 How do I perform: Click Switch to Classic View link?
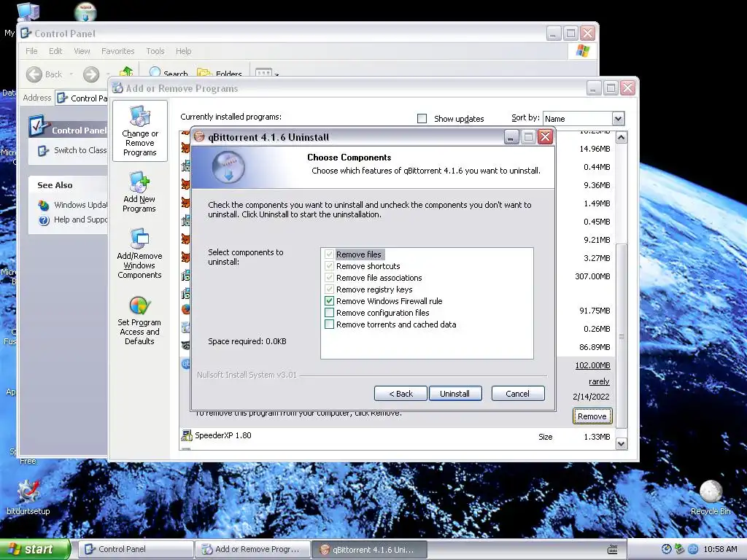[x=80, y=150]
